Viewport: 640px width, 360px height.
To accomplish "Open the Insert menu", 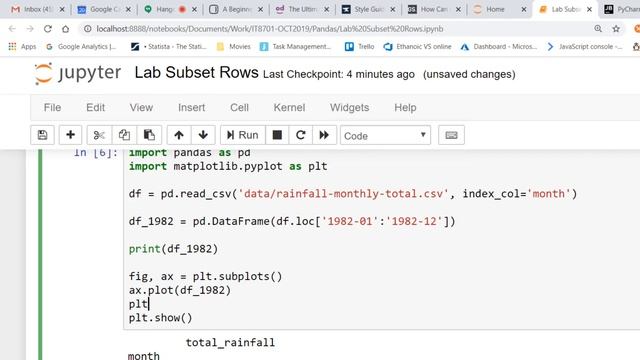I will (191, 107).
